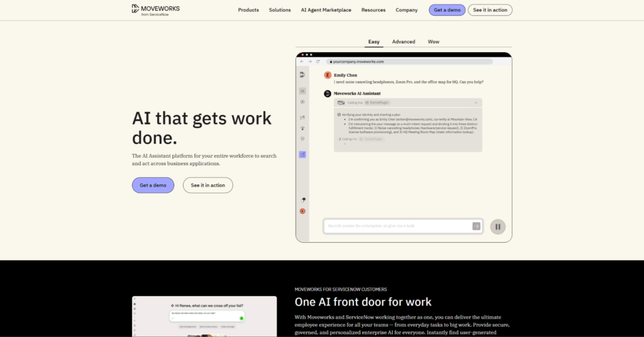Click the shield icon in demo sidebar
The height and width of the screenshot is (337, 644).
coord(303,139)
